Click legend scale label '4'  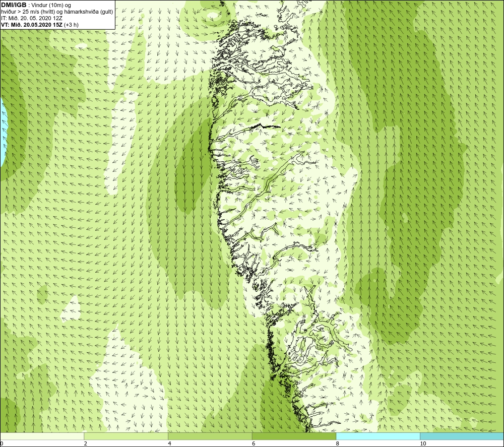169,444
